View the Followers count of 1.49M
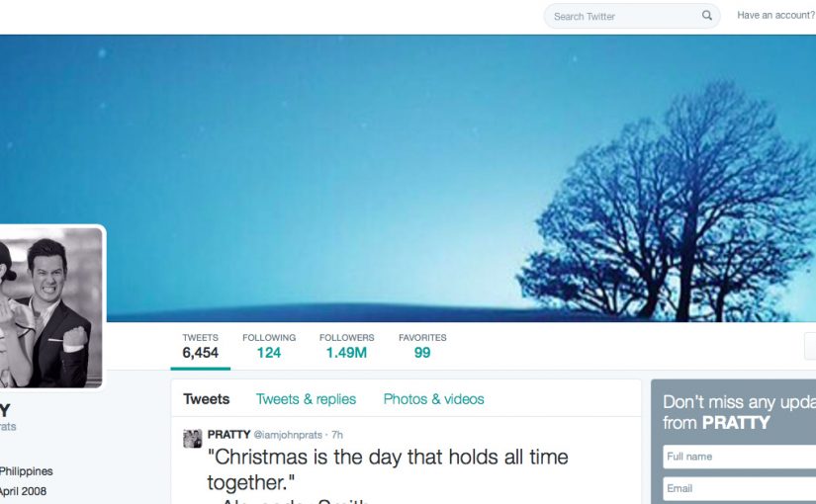816x504 pixels. 346,347
